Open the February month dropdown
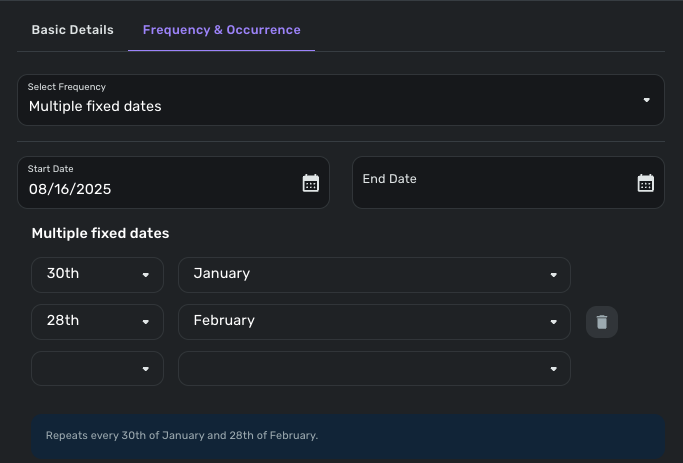This screenshot has width=683, height=463. click(360, 322)
